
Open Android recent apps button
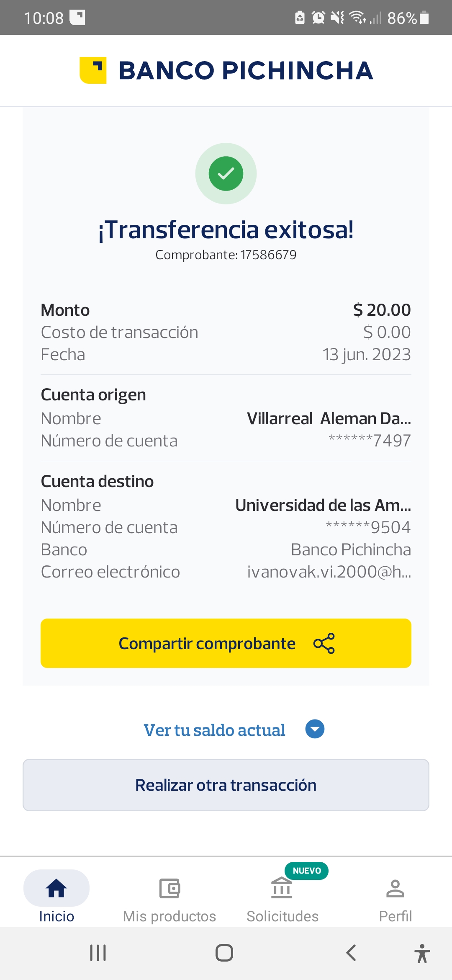point(98,953)
